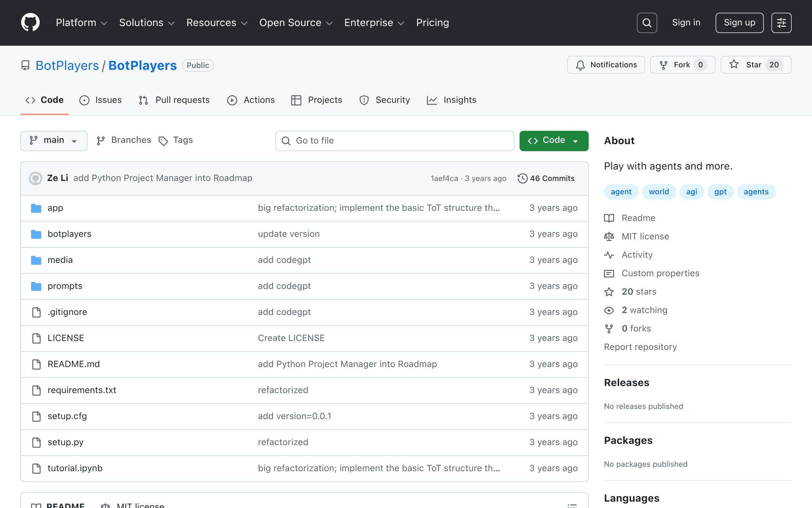Switch to the Code tab
The image size is (812, 508).
coord(45,100)
